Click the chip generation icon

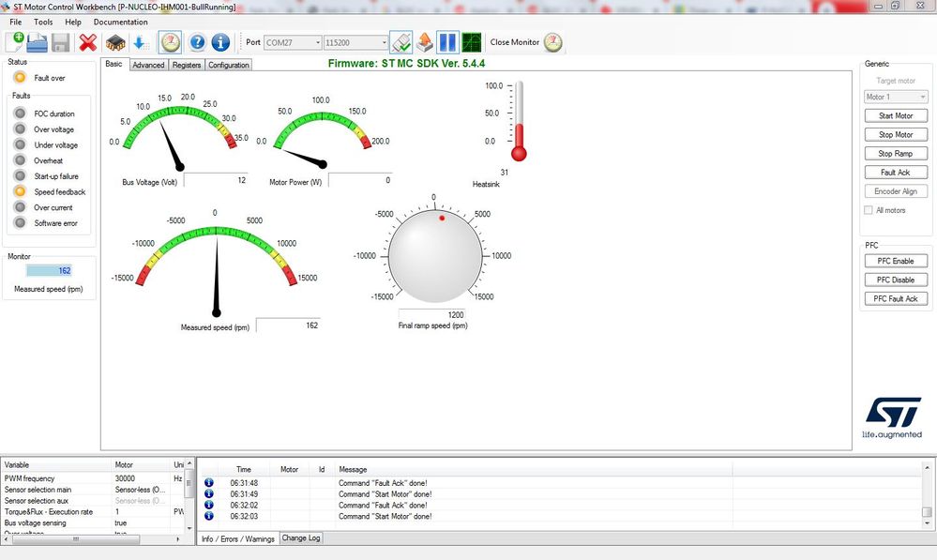point(115,42)
